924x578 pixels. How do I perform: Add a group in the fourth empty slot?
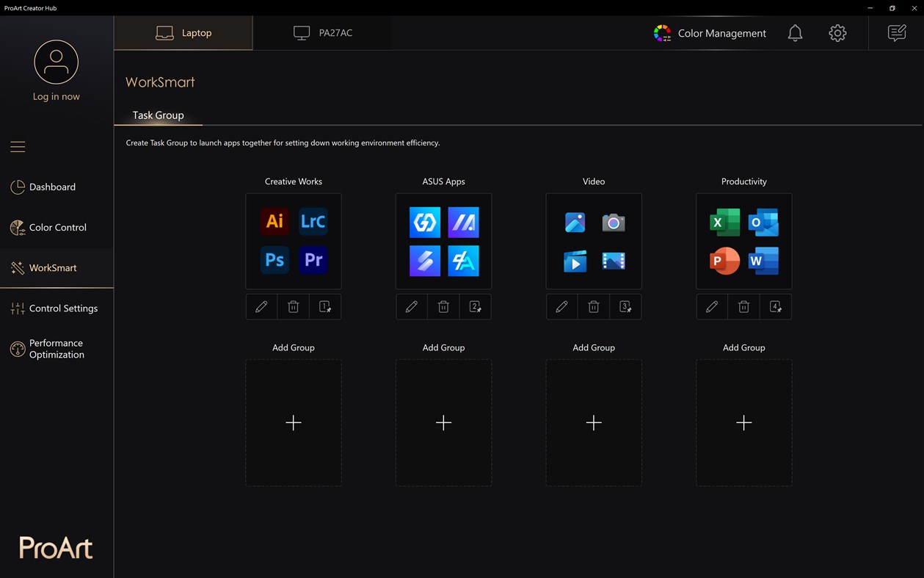tap(743, 422)
